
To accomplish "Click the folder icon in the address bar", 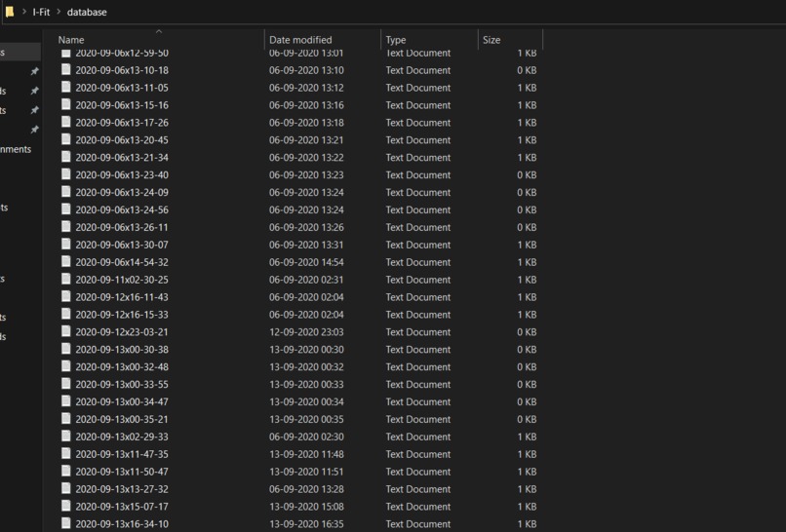I will click(x=10, y=12).
